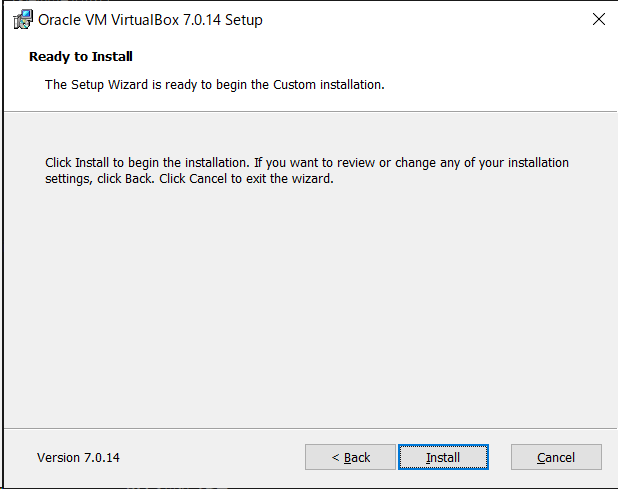Click 'The Setup Wizard is ready' subtitle text
Viewport: 618px width, 489px height.
coord(214,85)
